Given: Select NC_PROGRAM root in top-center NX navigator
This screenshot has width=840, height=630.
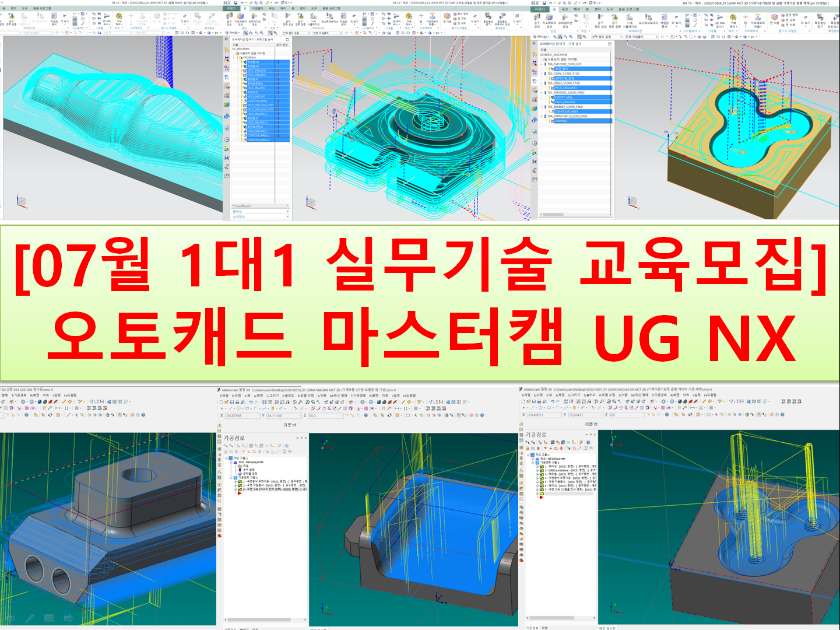Looking at the screenshot, I should 241,49.
